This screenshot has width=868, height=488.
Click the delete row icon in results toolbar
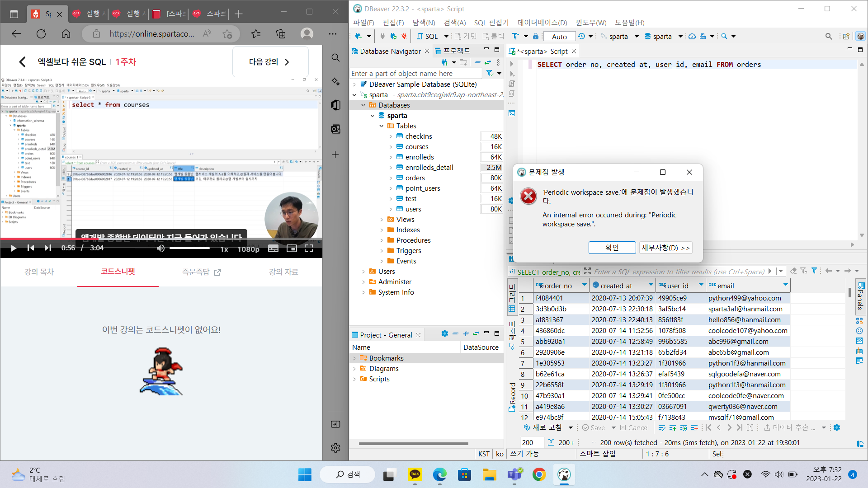tap(694, 427)
